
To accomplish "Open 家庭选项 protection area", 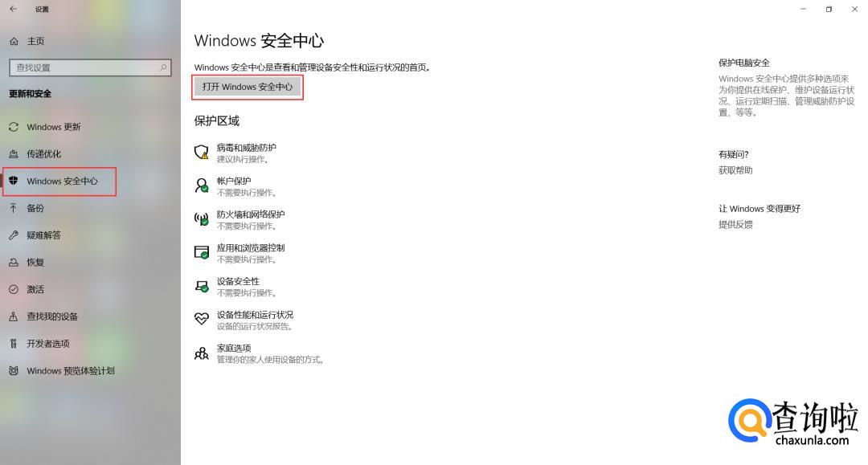I will pyautogui.click(x=234, y=349).
